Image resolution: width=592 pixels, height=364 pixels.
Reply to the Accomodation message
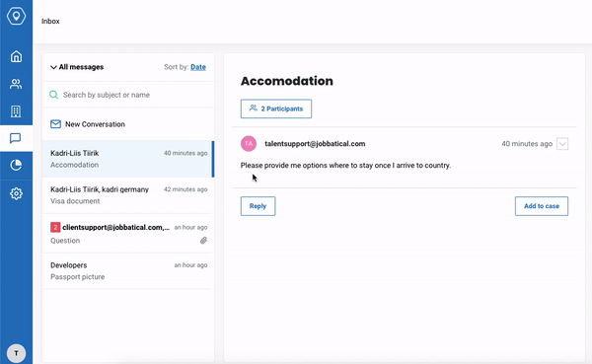[x=258, y=206]
